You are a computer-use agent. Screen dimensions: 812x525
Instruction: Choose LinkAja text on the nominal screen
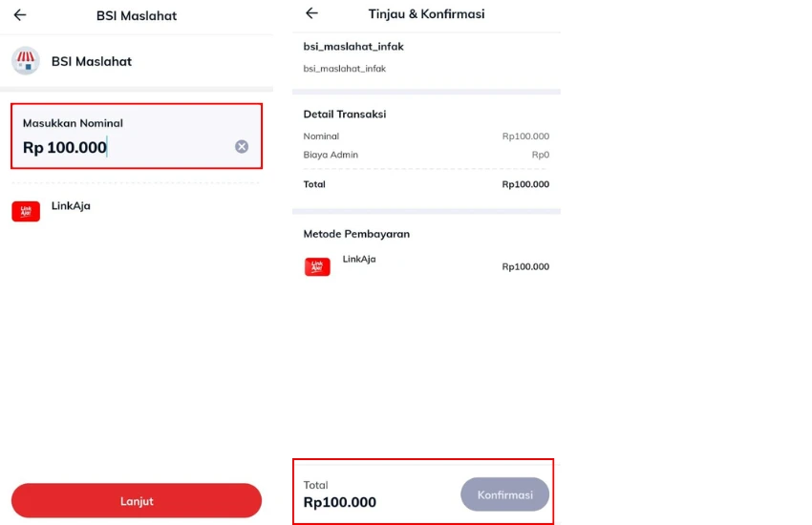[x=71, y=205]
